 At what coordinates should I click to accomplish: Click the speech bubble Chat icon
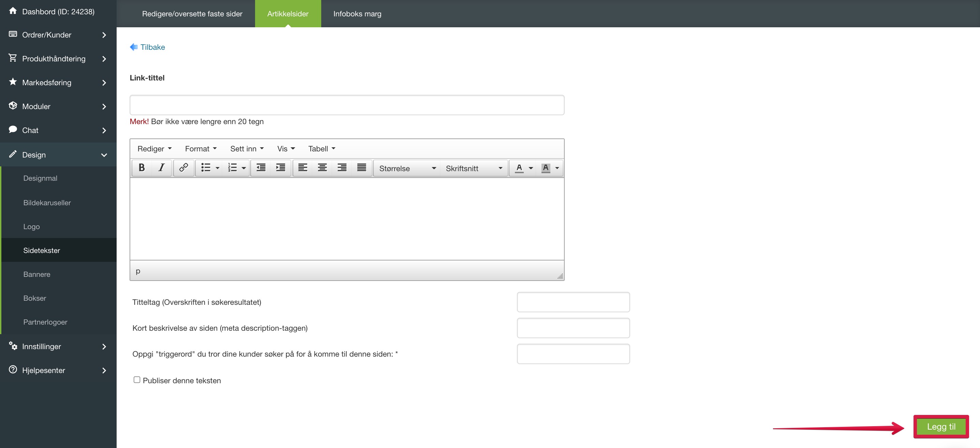pyautogui.click(x=13, y=129)
